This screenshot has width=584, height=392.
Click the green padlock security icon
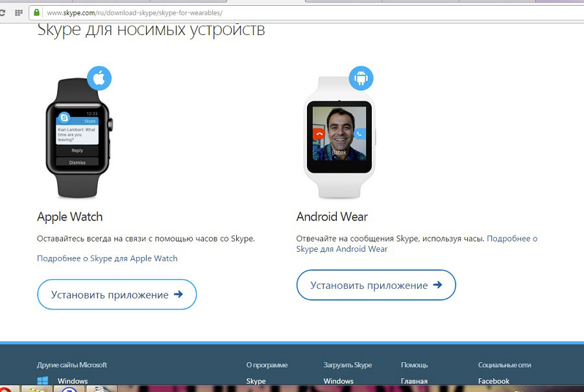[36, 12]
